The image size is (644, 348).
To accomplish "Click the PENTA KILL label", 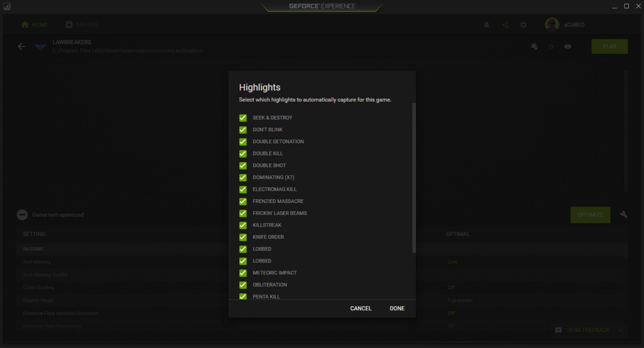I will tap(267, 297).
